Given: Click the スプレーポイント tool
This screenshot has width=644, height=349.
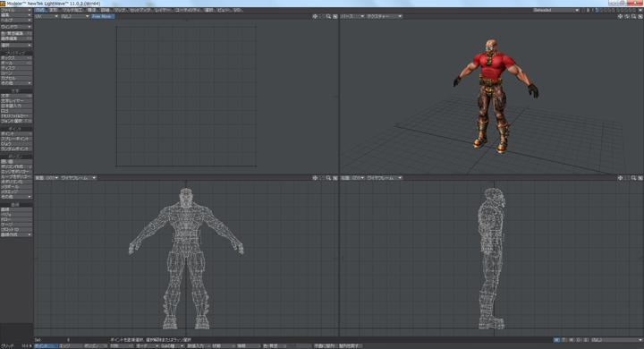Looking at the screenshot, I should click(16, 139).
